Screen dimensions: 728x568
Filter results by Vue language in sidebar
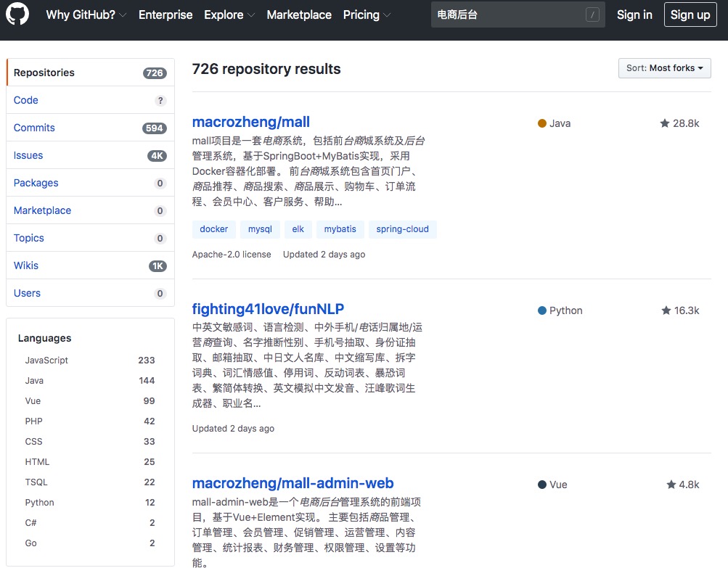[90, 401]
